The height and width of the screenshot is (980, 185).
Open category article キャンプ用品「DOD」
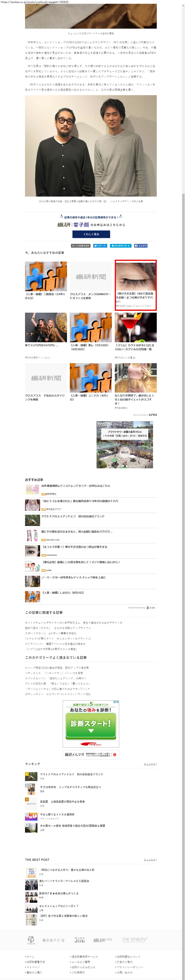[x=57, y=668]
